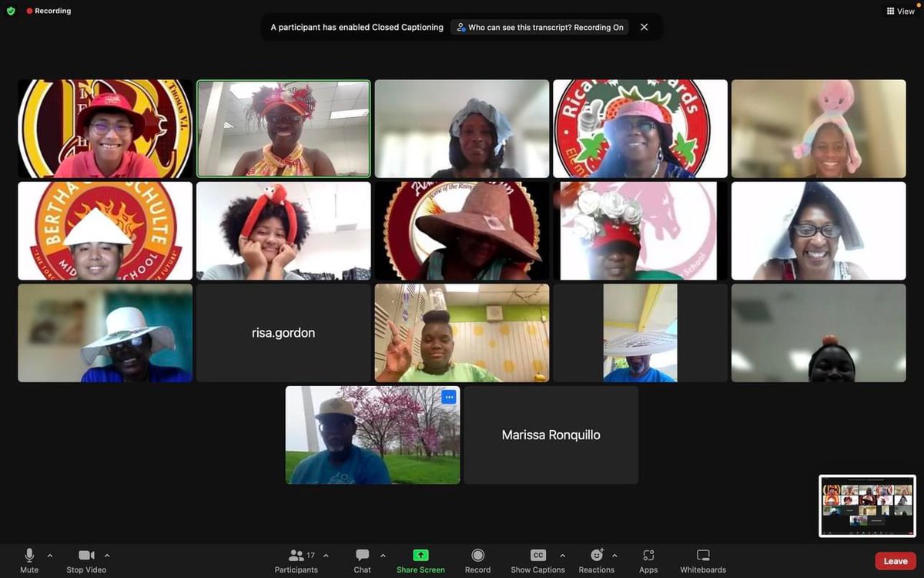The width and height of the screenshot is (924, 578).
Task: Select the Bertha Schulte Middle School tile
Action: [105, 230]
